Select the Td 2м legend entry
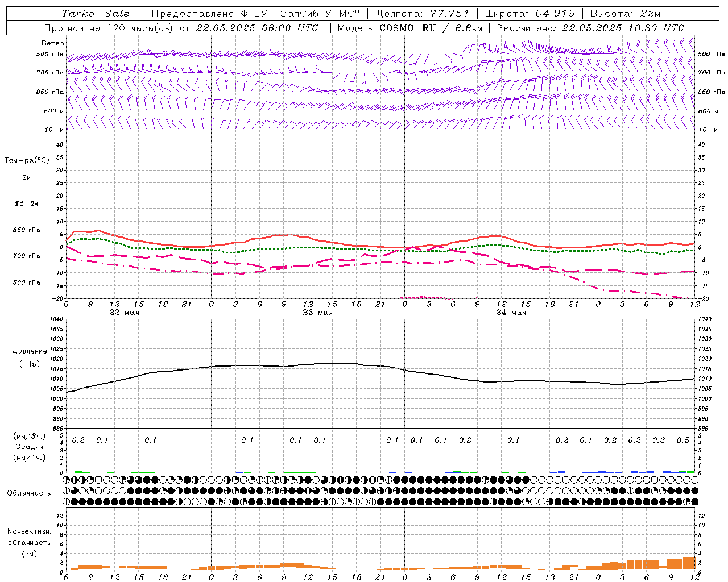The height and width of the screenshot is (582, 728). pos(27,203)
